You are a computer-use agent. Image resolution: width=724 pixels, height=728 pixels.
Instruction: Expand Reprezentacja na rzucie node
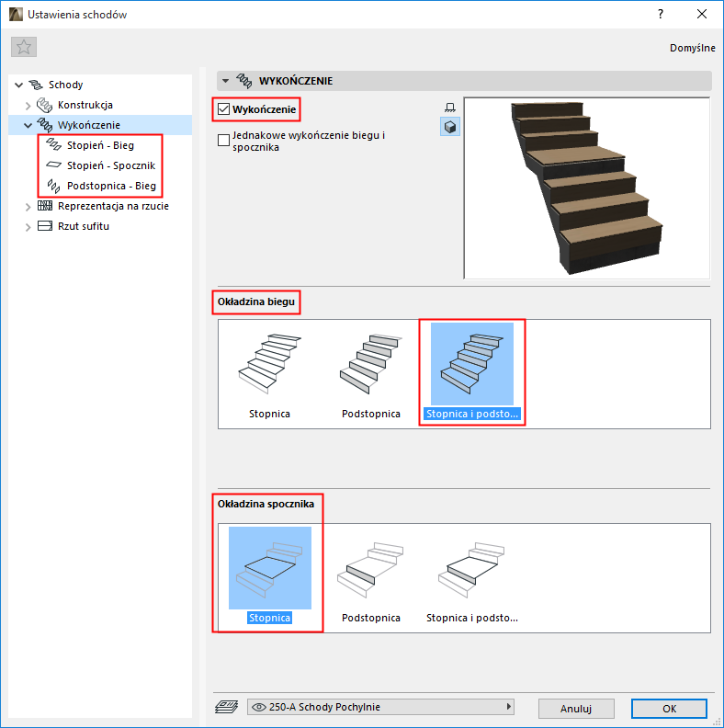(28, 207)
